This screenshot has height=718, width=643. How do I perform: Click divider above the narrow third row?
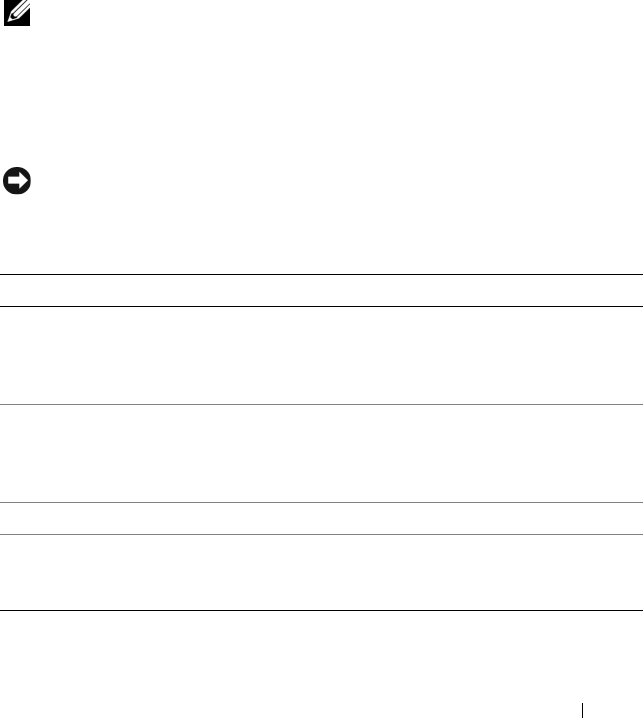pyautogui.click(x=321, y=502)
